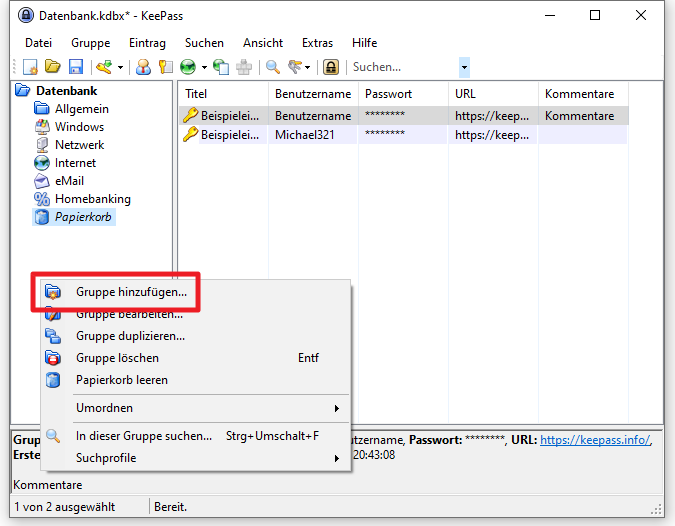
Task: Click the Open database folder icon
Action: (53, 67)
